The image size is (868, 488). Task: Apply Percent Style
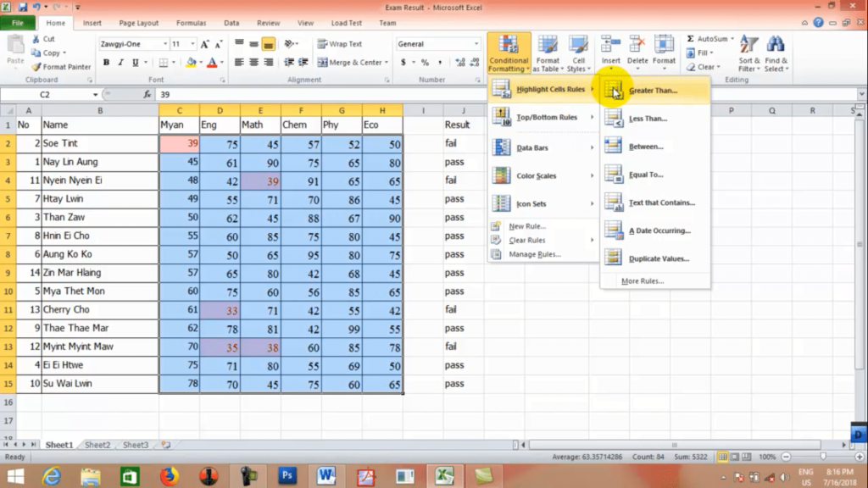tap(426, 63)
